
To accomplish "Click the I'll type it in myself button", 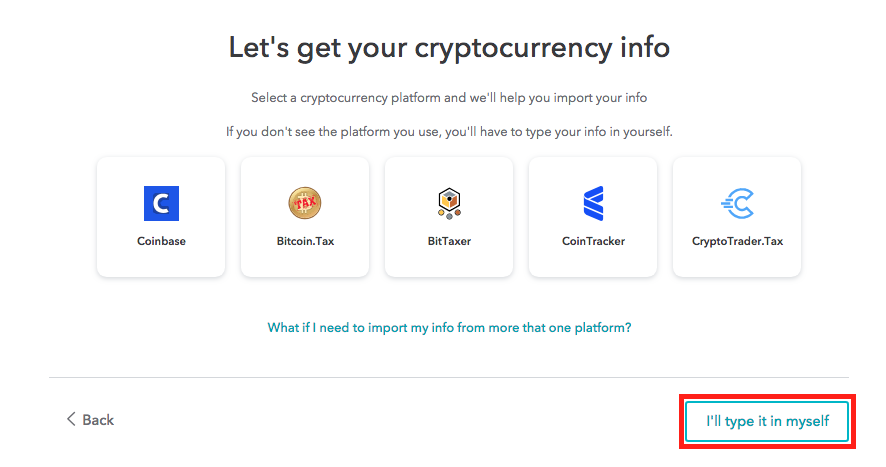I will (767, 421).
